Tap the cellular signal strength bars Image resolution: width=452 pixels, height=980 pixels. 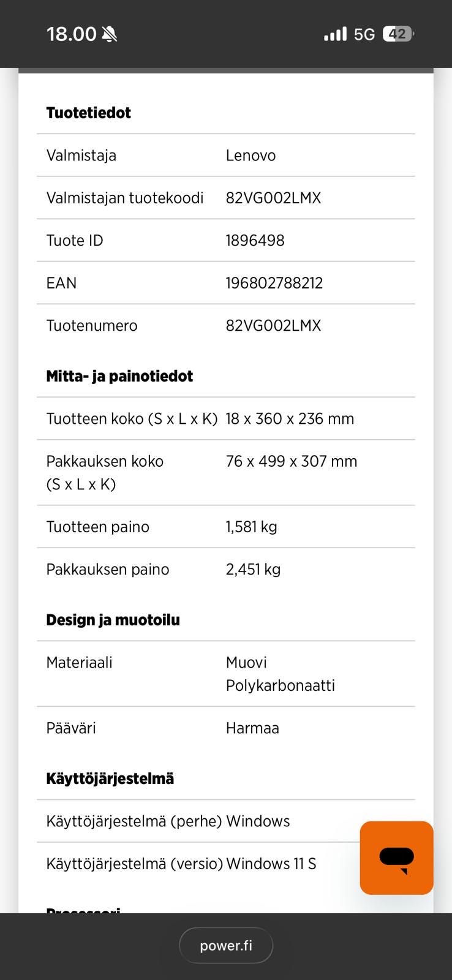[335, 34]
